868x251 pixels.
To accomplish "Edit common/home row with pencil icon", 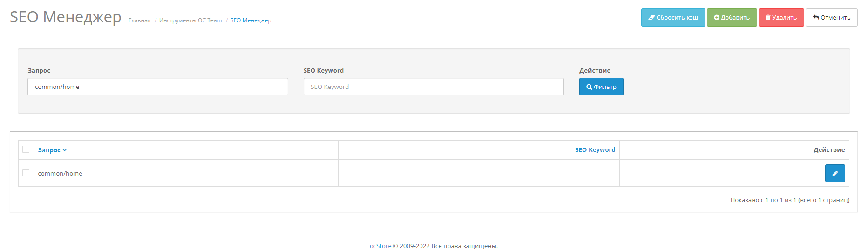I will [834, 173].
